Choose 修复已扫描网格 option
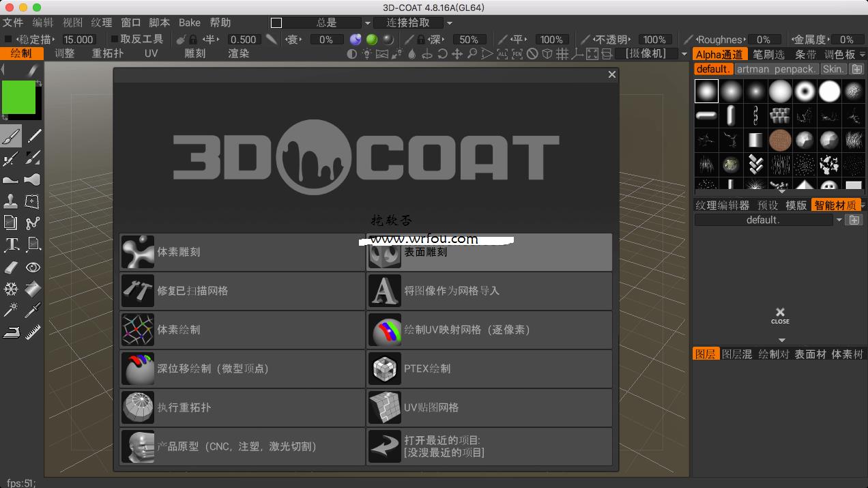868x488 pixels. (242, 291)
